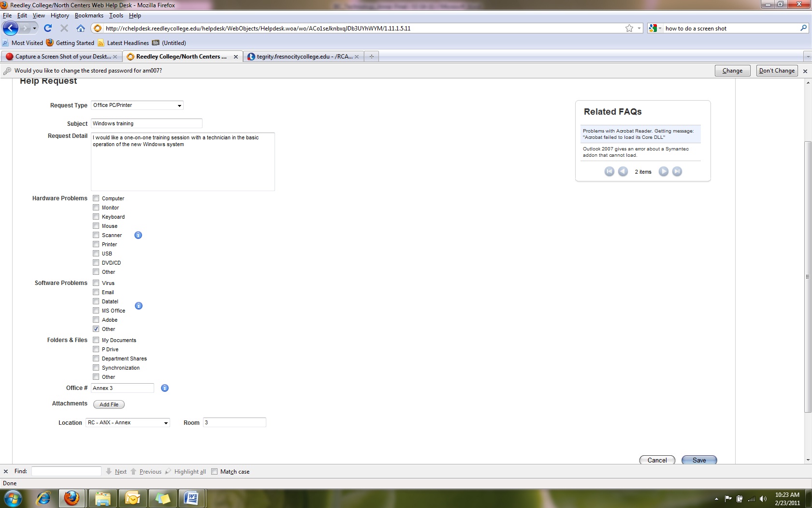Go to next Related FAQs page
812x508 pixels.
point(664,171)
